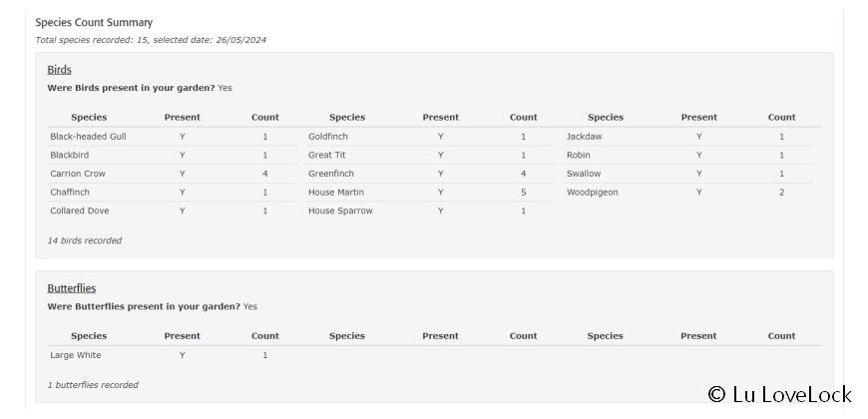The height and width of the screenshot is (419, 868).
Task: Click the Chaffinch species name
Action: pos(70,193)
